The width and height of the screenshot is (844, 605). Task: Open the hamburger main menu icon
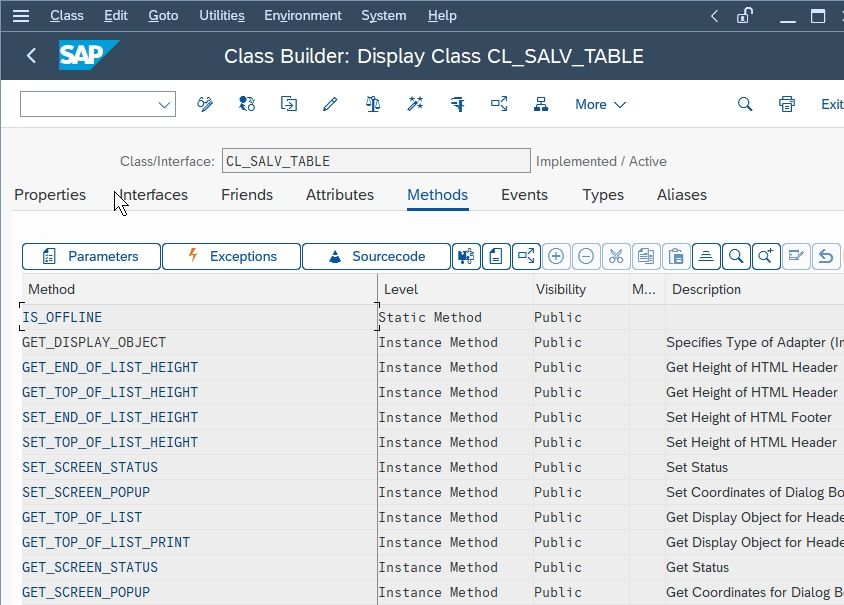coord(21,16)
